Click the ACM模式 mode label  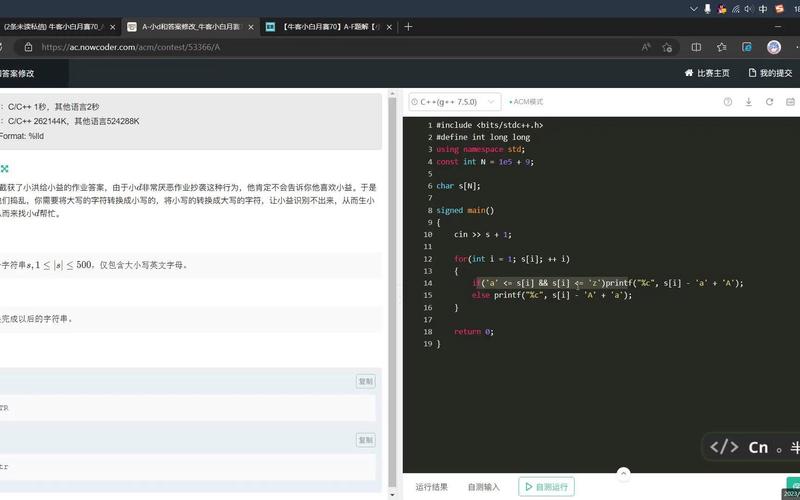[x=526, y=102]
